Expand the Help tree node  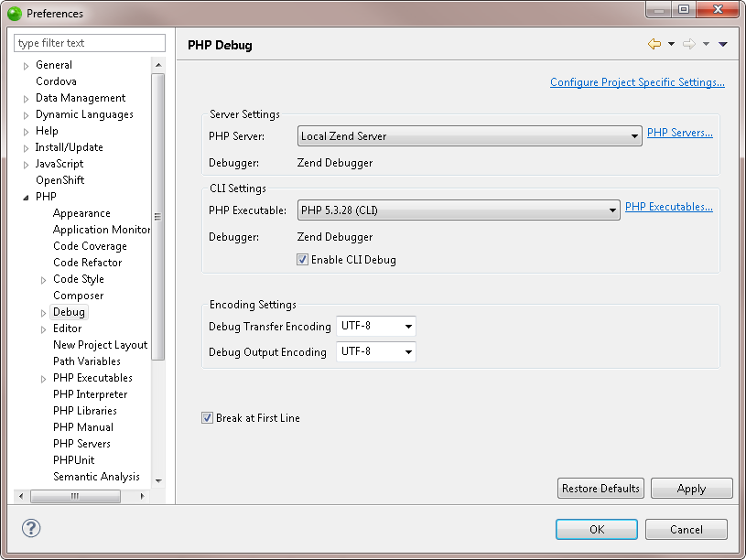(x=27, y=132)
